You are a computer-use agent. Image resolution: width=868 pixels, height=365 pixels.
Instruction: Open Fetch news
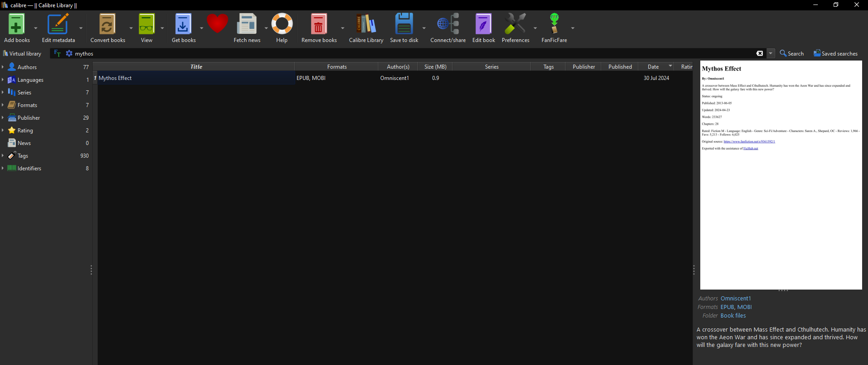247,24
